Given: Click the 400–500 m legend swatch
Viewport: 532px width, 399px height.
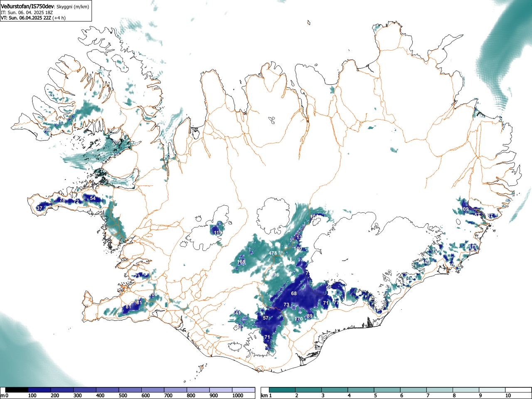Looking at the screenshot, I should 107,390.
